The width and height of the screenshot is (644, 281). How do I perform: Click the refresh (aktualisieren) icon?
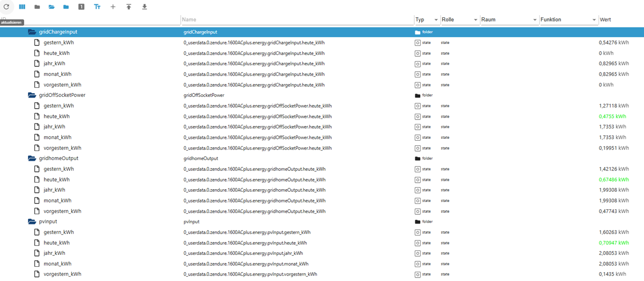click(6, 7)
